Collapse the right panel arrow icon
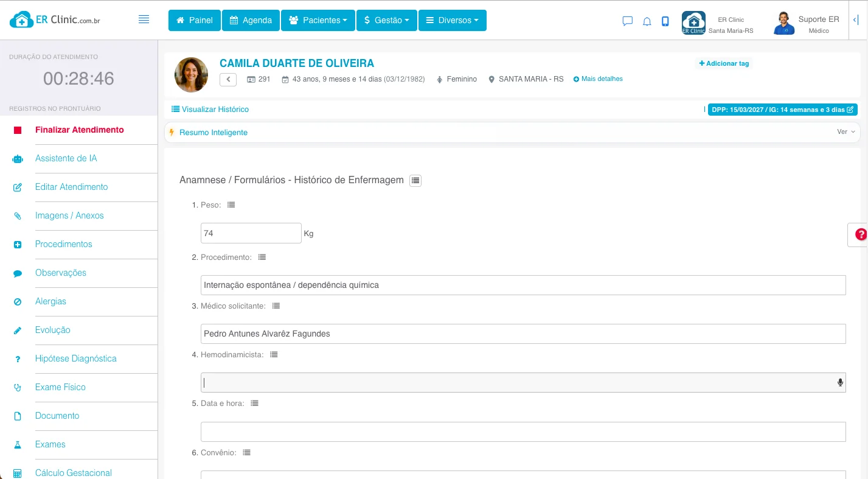Viewport: 868px width, 479px height. [x=856, y=20]
